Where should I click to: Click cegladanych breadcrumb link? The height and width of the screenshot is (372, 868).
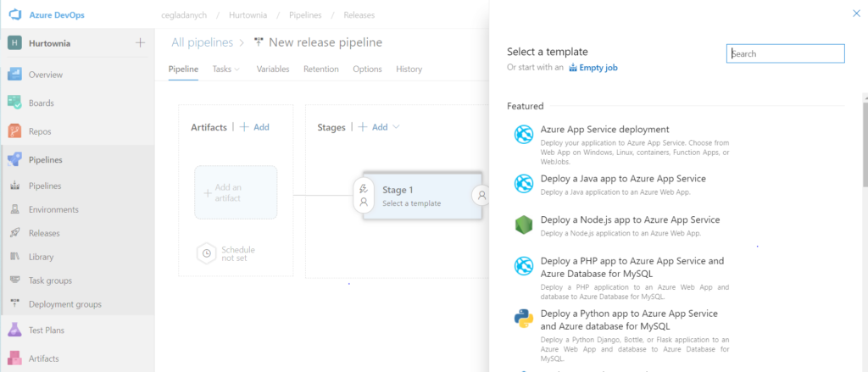point(183,15)
